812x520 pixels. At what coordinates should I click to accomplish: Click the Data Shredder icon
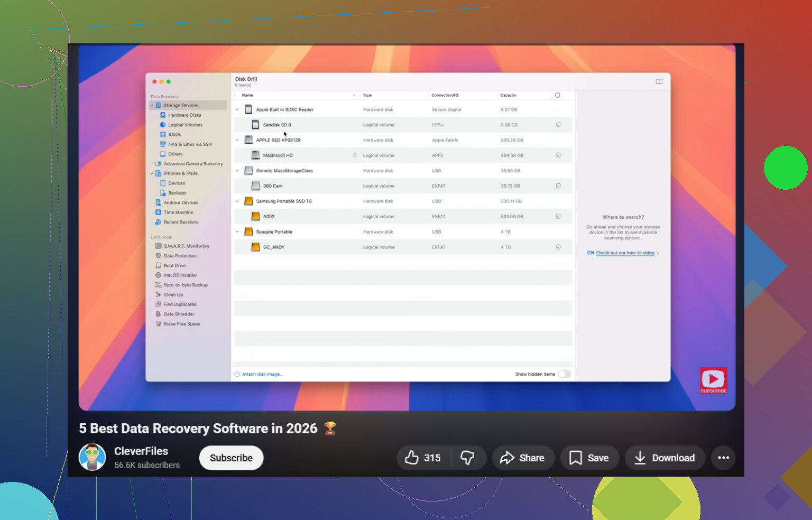coord(158,314)
